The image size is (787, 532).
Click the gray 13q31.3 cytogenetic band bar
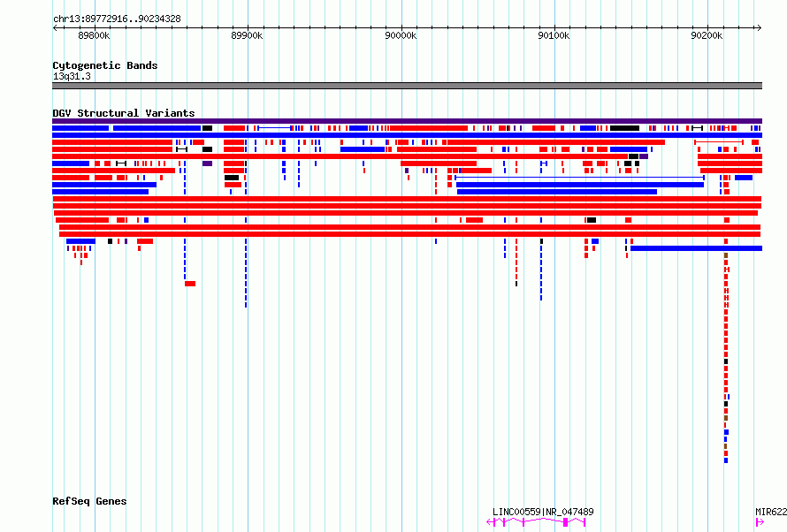(407, 86)
